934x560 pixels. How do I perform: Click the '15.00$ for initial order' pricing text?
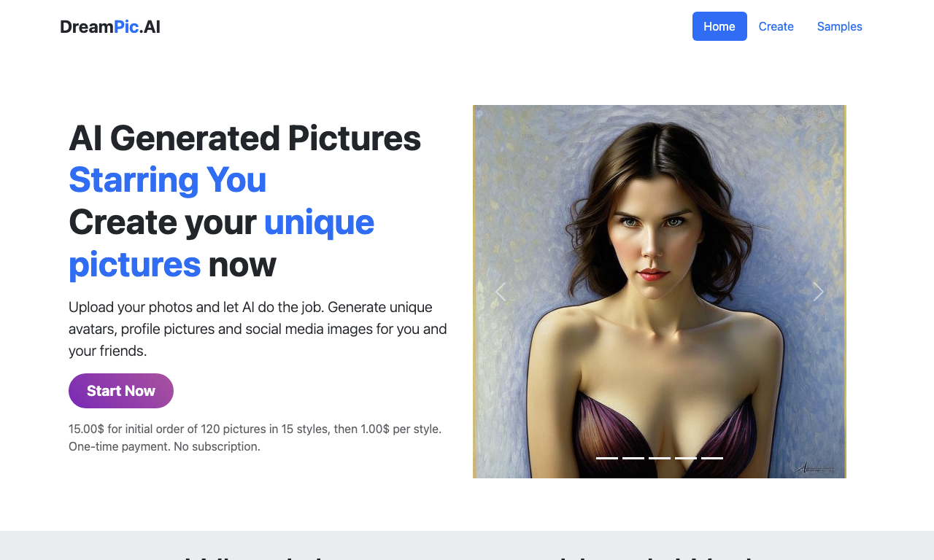(x=255, y=437)
